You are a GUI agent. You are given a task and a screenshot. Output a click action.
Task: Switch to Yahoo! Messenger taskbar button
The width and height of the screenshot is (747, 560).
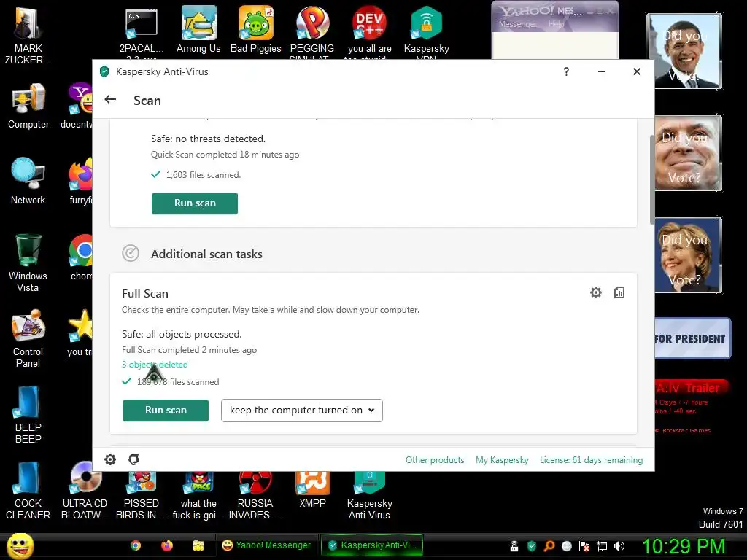(x=266, y=545)
